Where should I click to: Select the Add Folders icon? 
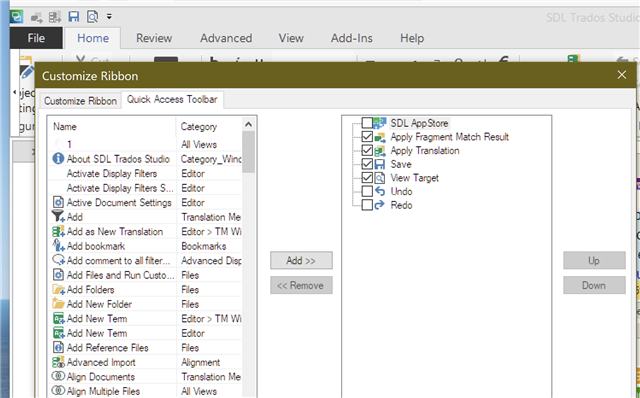coord(58,289)
